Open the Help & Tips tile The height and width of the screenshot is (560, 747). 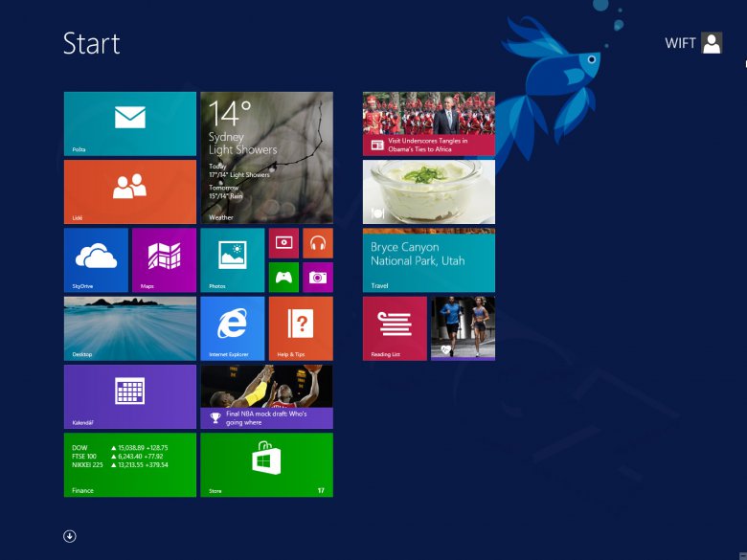coord(301,328)
